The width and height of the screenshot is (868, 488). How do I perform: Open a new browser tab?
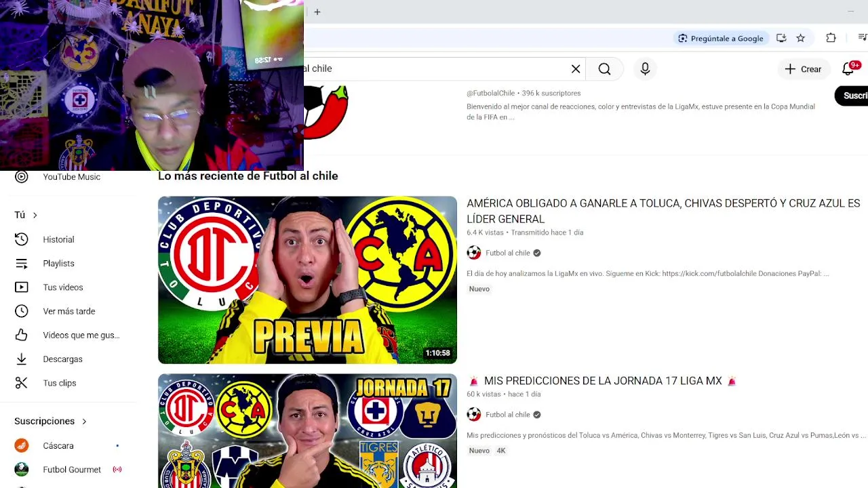pyautogui.click(x=317, y=12)
